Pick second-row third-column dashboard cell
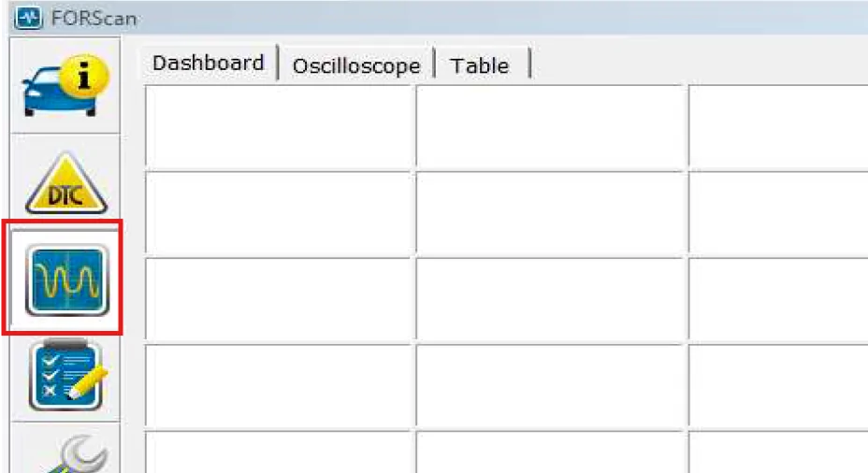The image size is (868, 473). (778, 213)
